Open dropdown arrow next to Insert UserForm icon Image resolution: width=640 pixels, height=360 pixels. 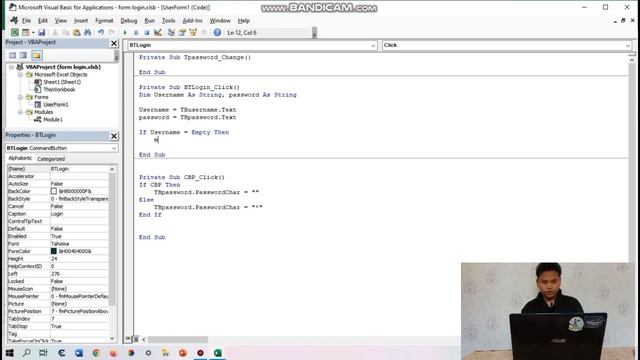[x=33, y=33]
